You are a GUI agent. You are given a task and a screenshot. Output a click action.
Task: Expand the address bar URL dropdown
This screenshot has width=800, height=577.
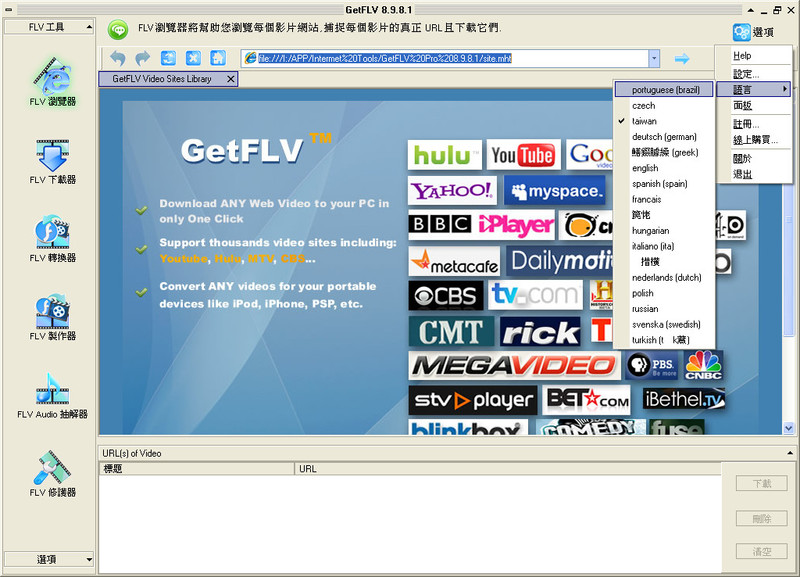coord(654,59)
